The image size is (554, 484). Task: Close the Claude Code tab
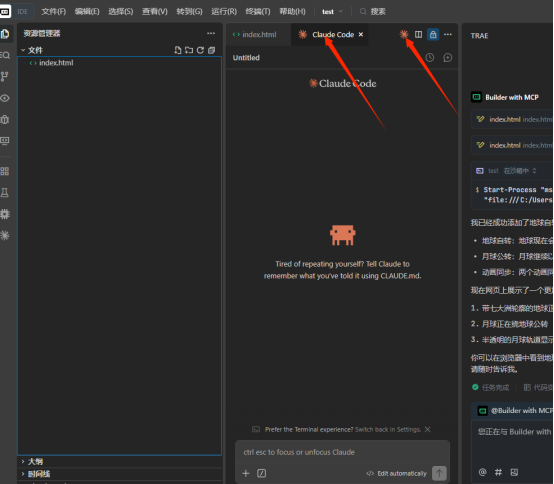click(x=361, y=34)
